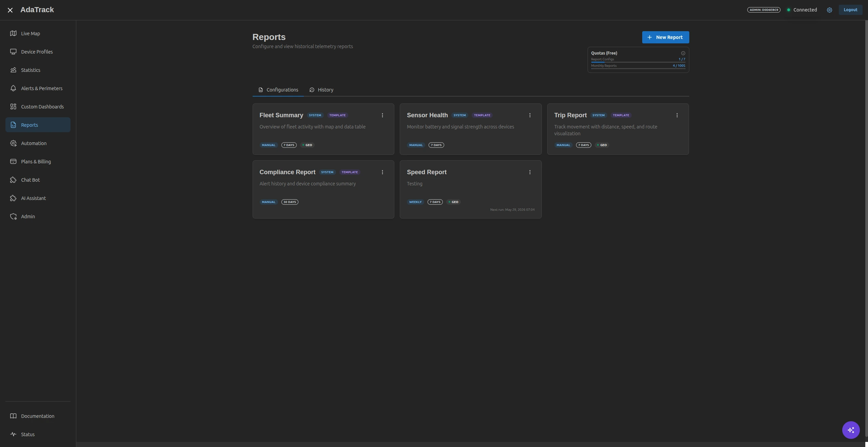Click the 'Quotas (Free)' heading
The width and height of the screenshot is (868, 447).
pyautogui.click(x=604, y=53)
